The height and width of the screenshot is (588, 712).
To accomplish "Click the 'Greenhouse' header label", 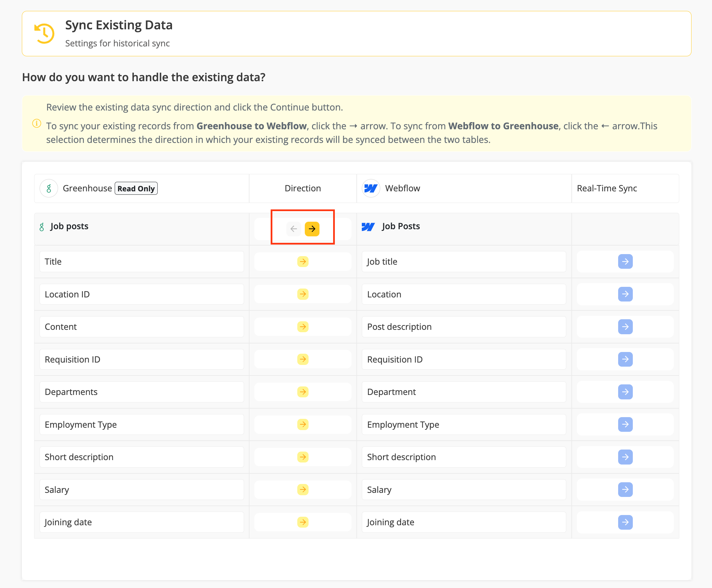I will (x=87, y=188).
